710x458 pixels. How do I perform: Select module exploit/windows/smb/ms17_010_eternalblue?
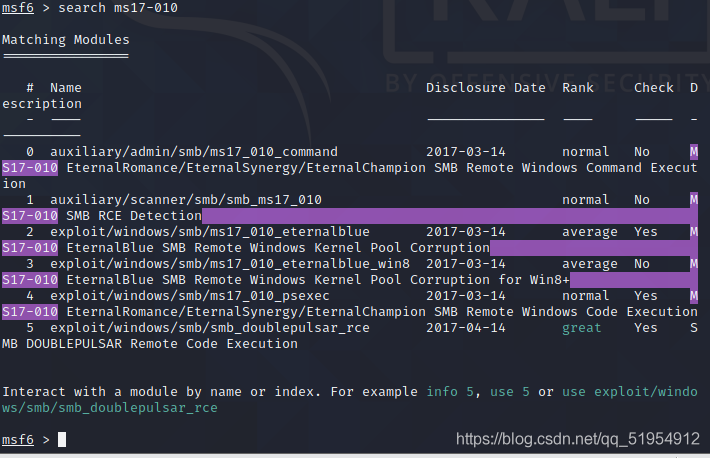pos(210,232)
